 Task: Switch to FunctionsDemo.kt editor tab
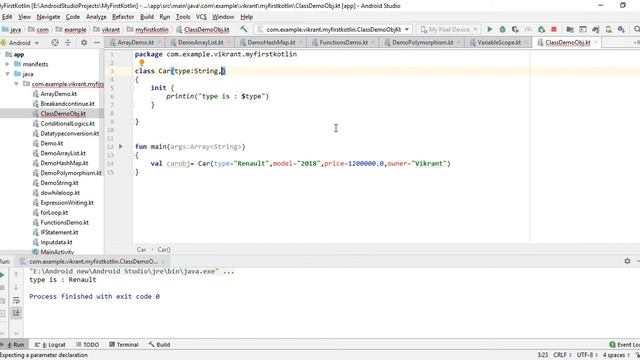tap(343, 42)
